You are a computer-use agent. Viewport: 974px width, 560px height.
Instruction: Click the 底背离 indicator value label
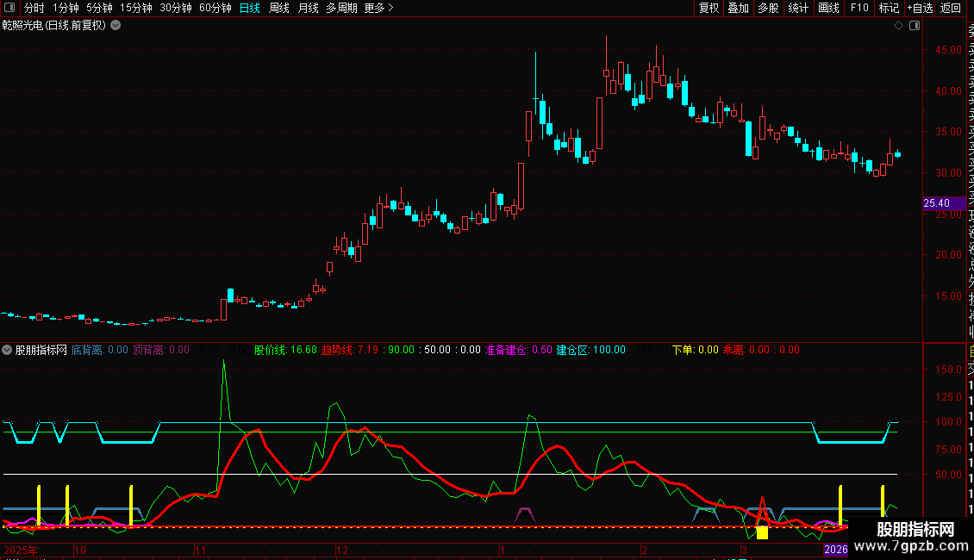[99, 350]
